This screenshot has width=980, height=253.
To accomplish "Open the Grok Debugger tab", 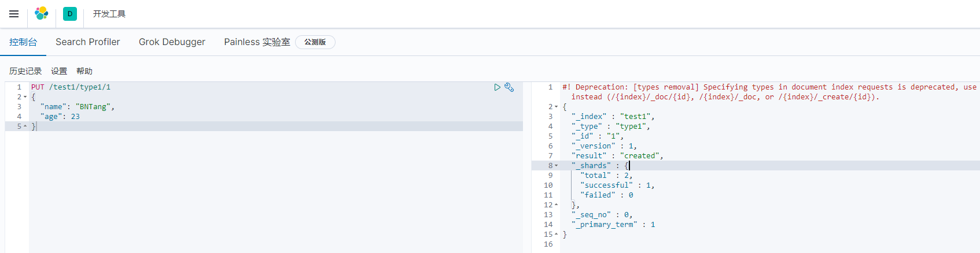I will (x=172, y=42).
